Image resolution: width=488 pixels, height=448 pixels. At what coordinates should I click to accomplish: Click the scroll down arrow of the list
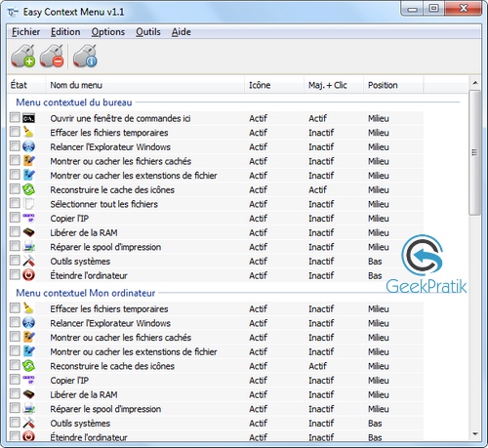(475, 434)
